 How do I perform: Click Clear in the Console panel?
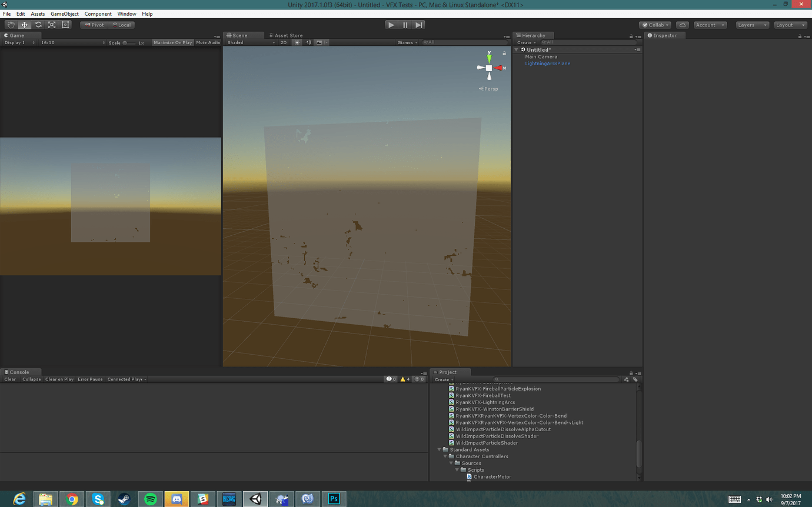point(9,379)
